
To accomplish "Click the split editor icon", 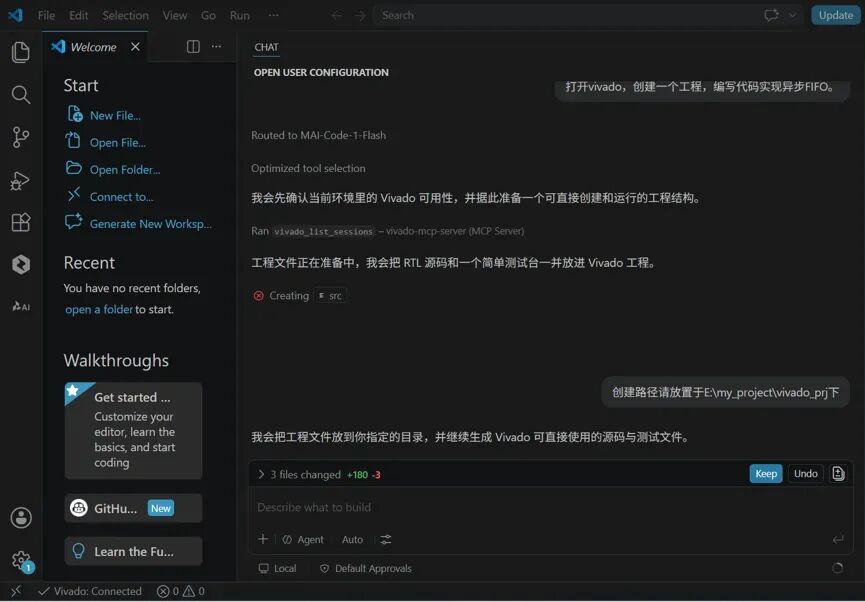I will [193, 46].
